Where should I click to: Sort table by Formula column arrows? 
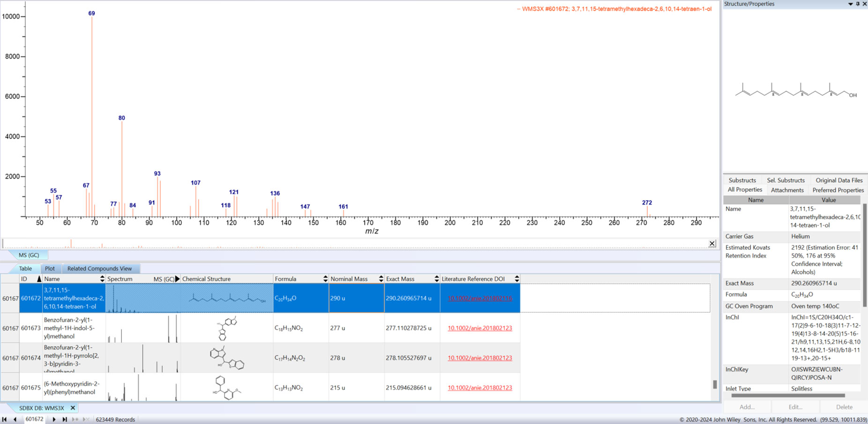(x=325, y=279)
